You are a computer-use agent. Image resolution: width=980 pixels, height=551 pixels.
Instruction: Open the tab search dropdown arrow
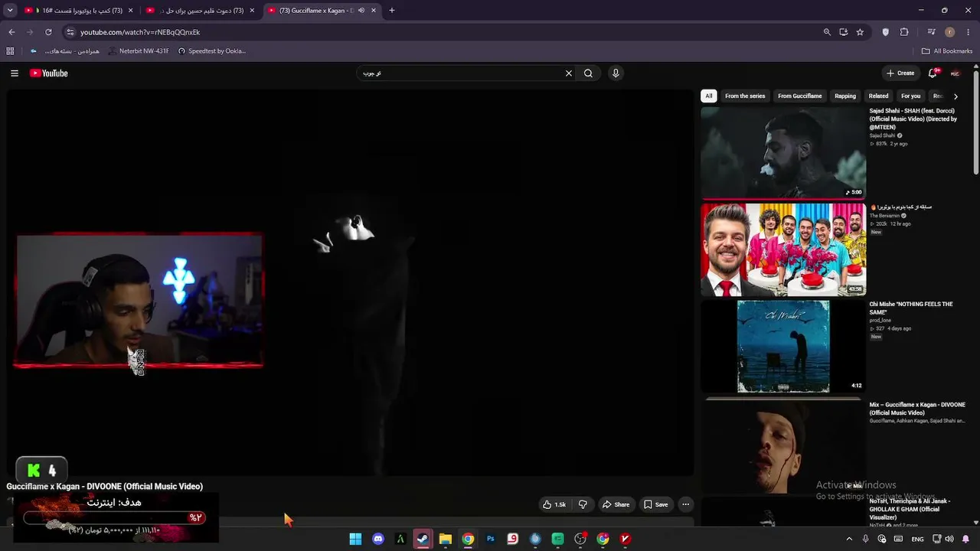10,11
